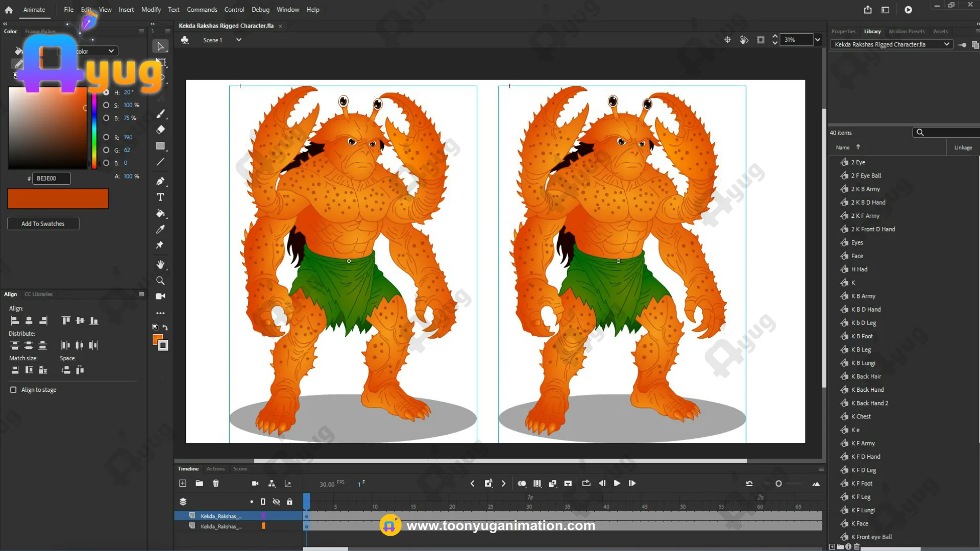Select the Hue radio button
The width and height of the screenshot is (980, 551).
(x=106, y=92)
